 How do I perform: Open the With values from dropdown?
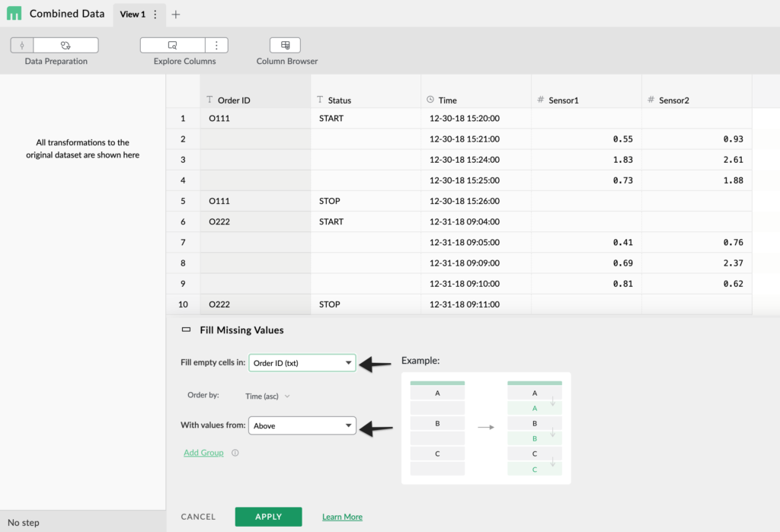[x=302, y=425]
